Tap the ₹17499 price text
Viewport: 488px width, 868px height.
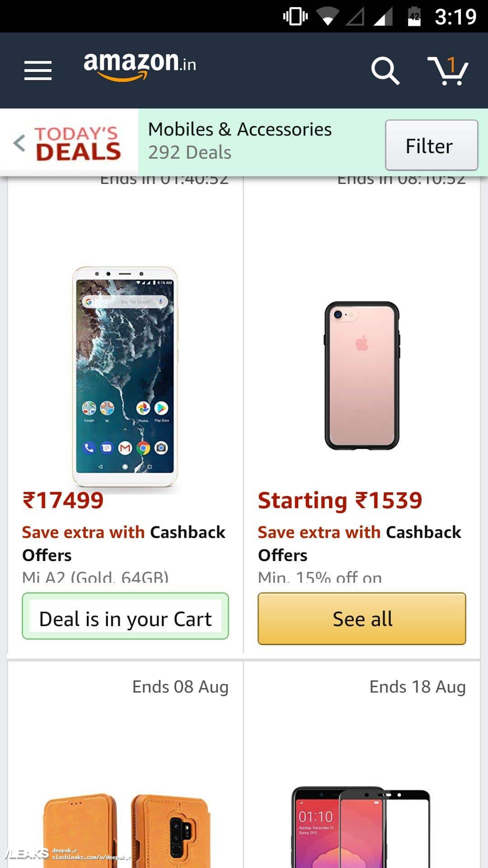[x=63, y=500]
